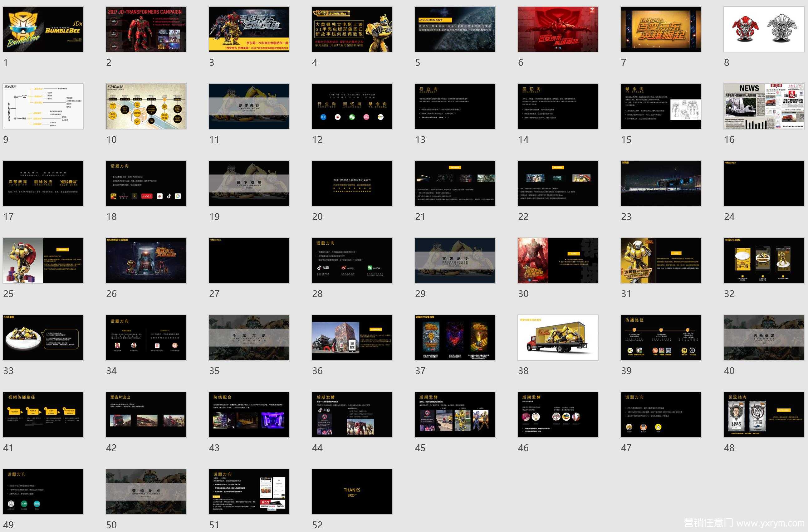808x532 pixels.
Task: Select slide 43 '院线配合' thumbnail
Action: pos(249,415)
